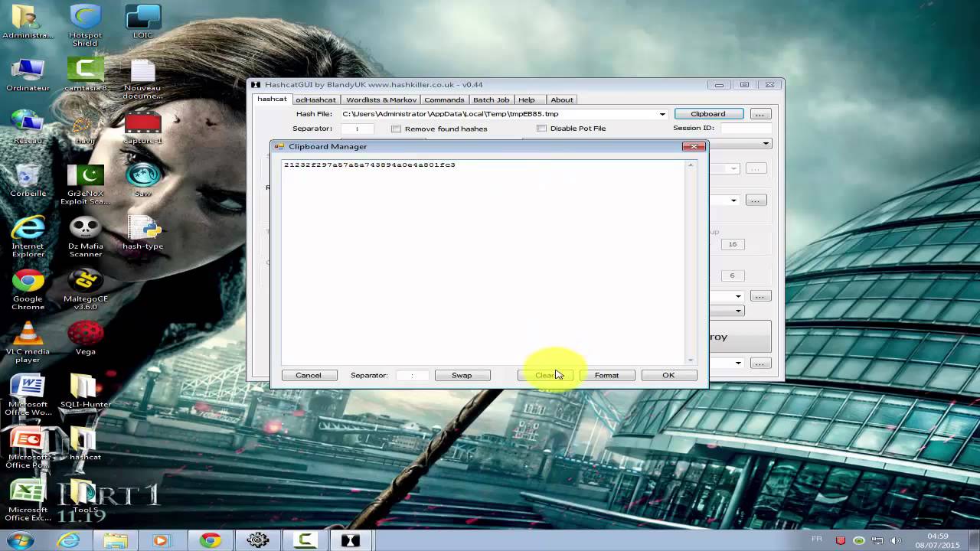This screenshot has width=980, height=551.
Task: Confirm Clipboard Manager with OK
Action: click(x=668, y=375)
